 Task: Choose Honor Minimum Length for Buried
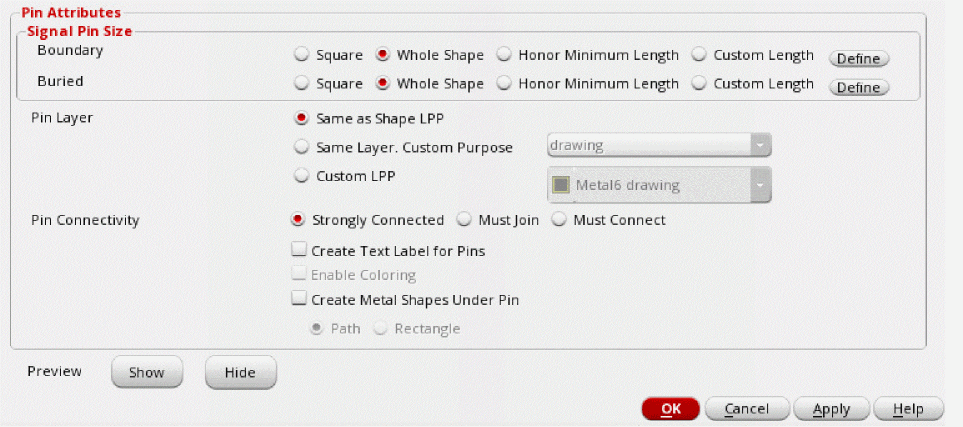coord(504,84)
